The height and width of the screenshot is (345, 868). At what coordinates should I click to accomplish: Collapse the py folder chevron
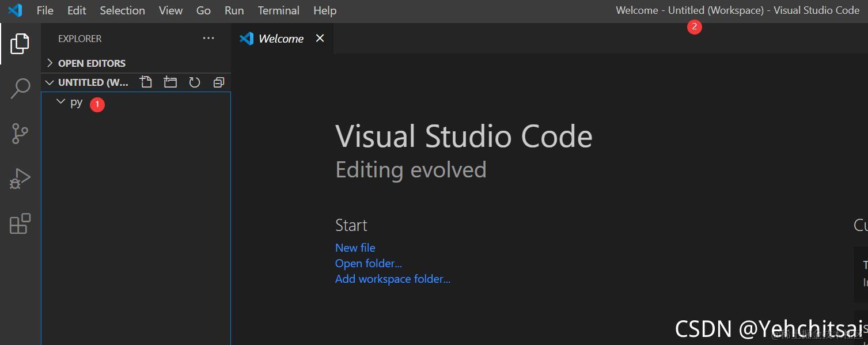click(60, 102)
